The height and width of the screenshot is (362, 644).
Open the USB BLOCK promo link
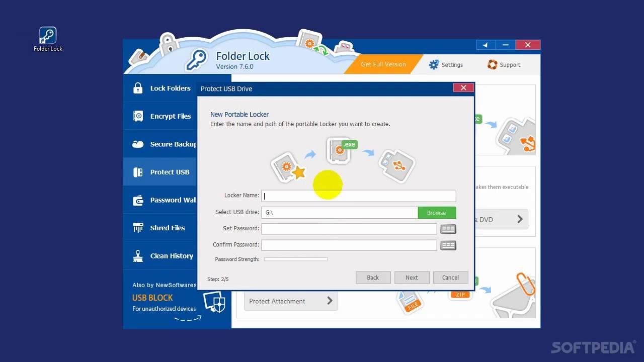(152, 298)
